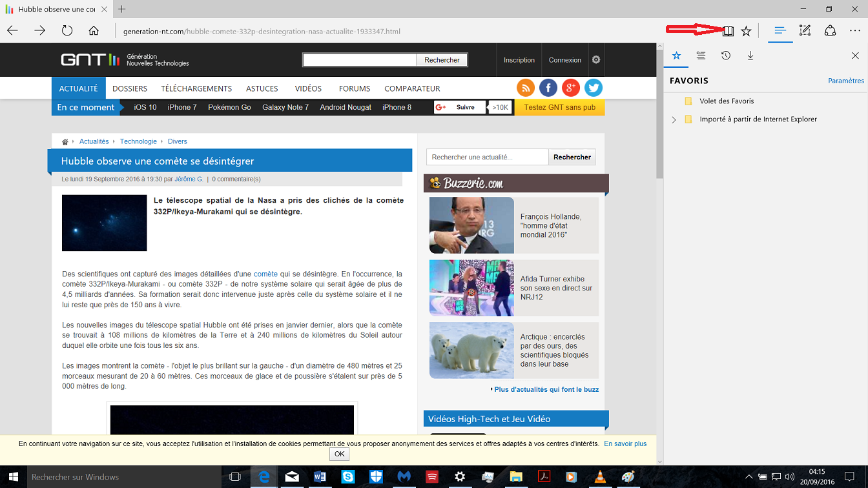Select TÉLÉCHARGEMENTS menu item
This screenshot has height=488, width=868.
tap(196, 88)
